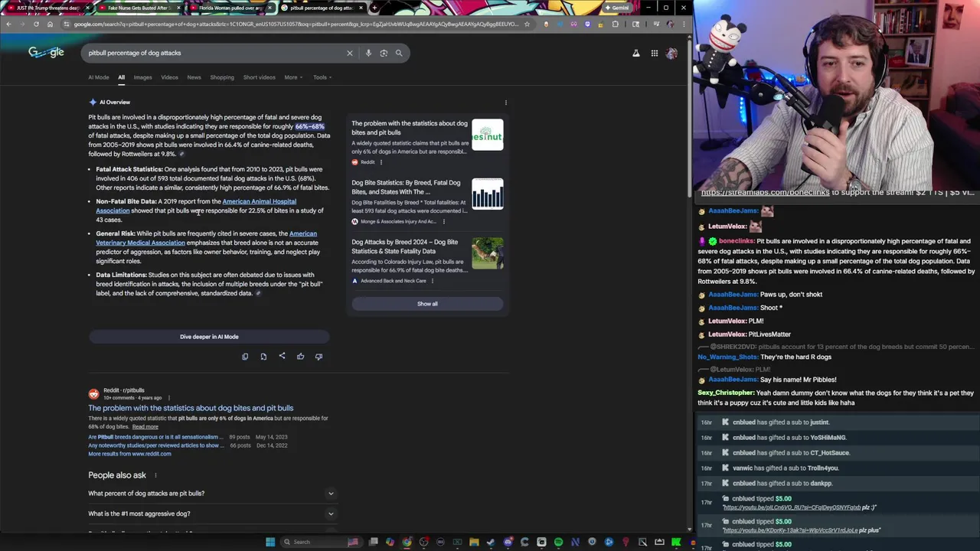Image resolution: width=980 pixels, height=551 pixels.
Task: Select the Videos results tab
Action: [x=169, y=77]
